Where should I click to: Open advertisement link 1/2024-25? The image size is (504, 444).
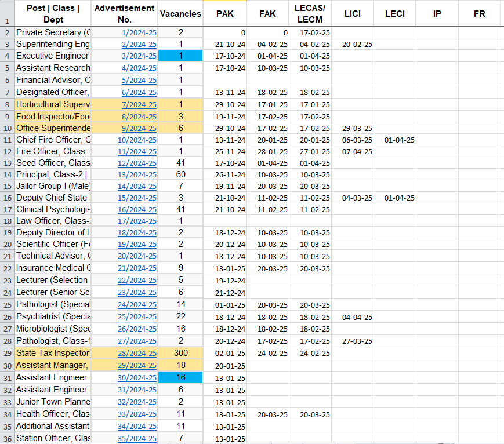(139, 33)
